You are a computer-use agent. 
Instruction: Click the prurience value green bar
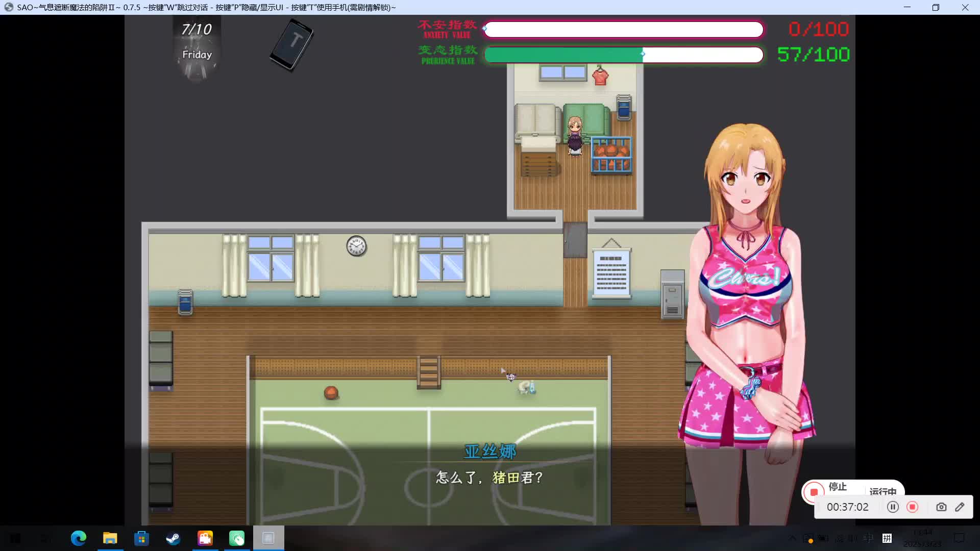tap(623, 55)
